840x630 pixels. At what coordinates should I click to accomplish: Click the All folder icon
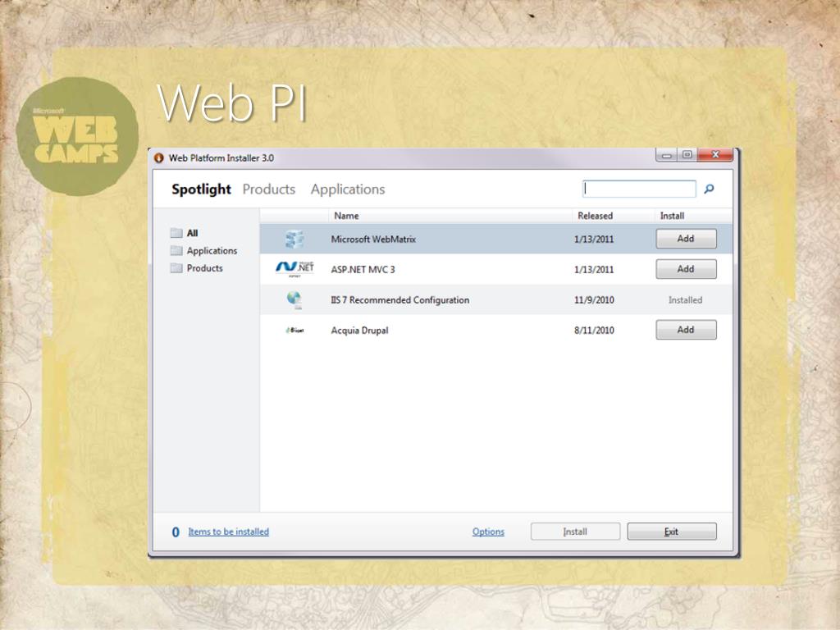click(176, 233)
